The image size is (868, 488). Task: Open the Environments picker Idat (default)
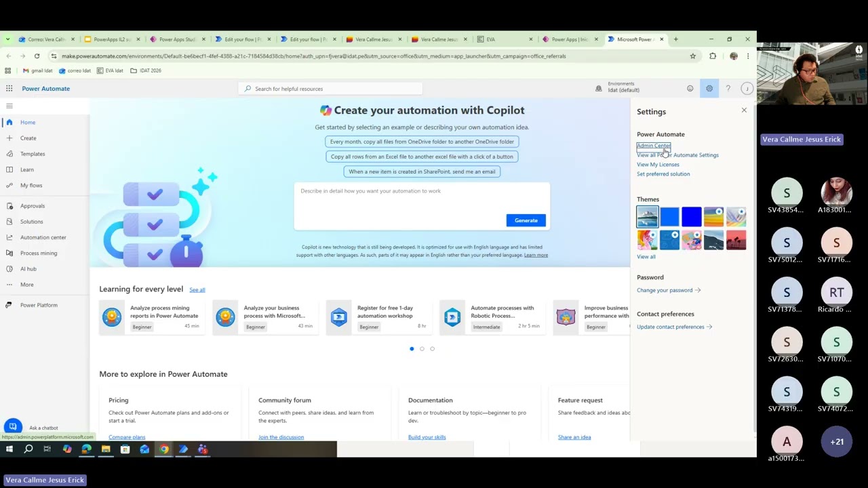(617, 87)
